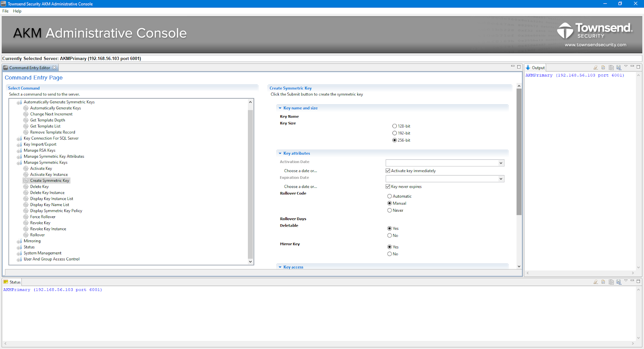This screenshot has height=349, width=644.
Task: Click the gear icon beside Revoke Key
Action: tap(26, 223)
